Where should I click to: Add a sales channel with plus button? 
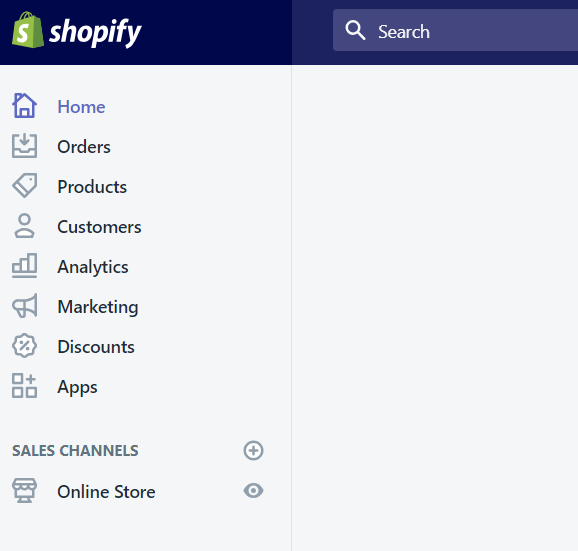tap(253, 450)
